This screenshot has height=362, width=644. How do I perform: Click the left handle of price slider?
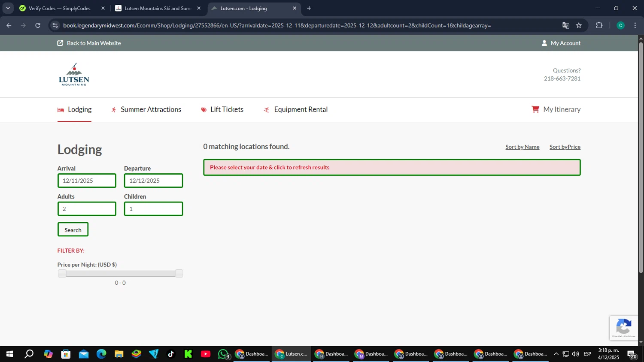pos(62,274)
